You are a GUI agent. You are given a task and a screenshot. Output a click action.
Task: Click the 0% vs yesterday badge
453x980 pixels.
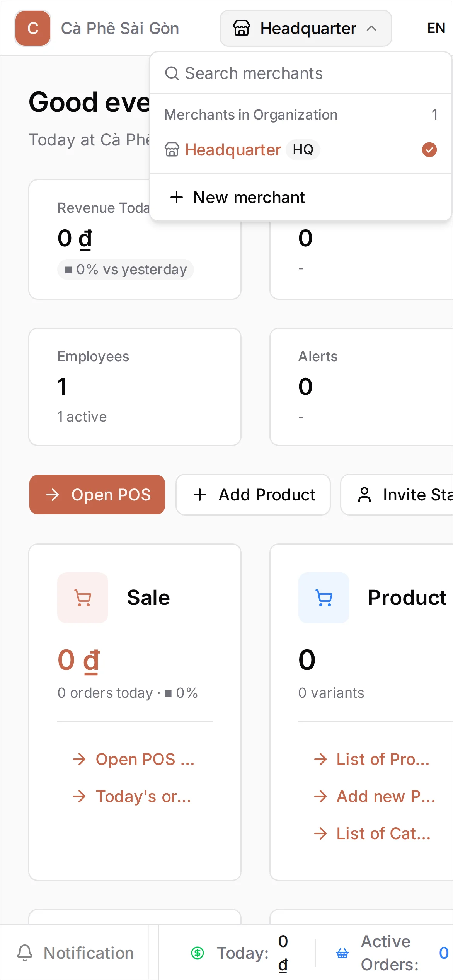(x=126, y=270)
